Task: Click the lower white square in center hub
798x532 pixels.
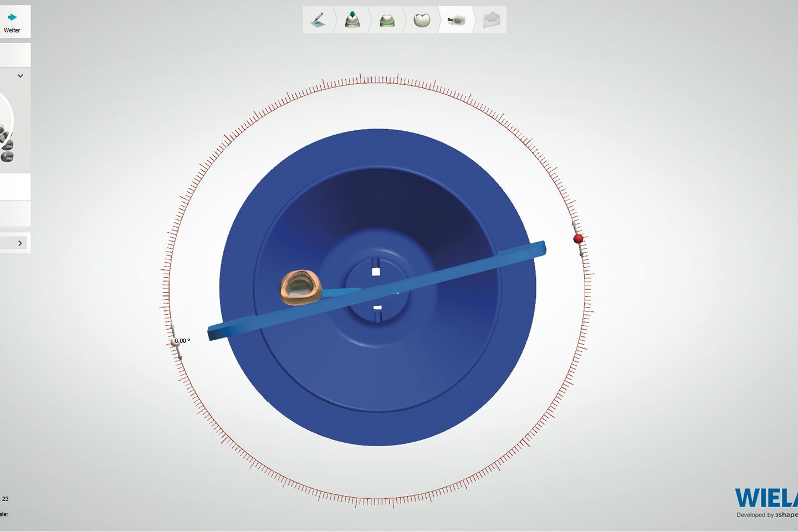Action: (377, 308)
